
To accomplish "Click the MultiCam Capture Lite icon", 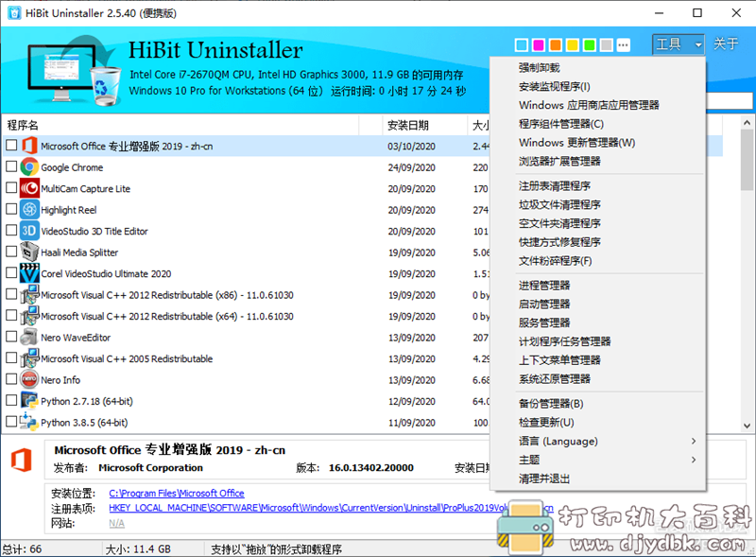I will 29,188.
